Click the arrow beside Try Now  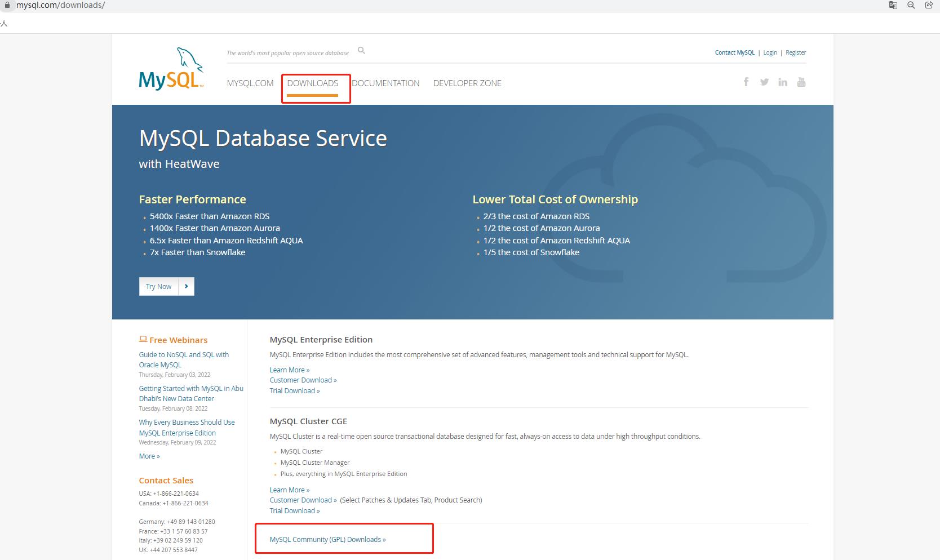[x=187, y=286]
